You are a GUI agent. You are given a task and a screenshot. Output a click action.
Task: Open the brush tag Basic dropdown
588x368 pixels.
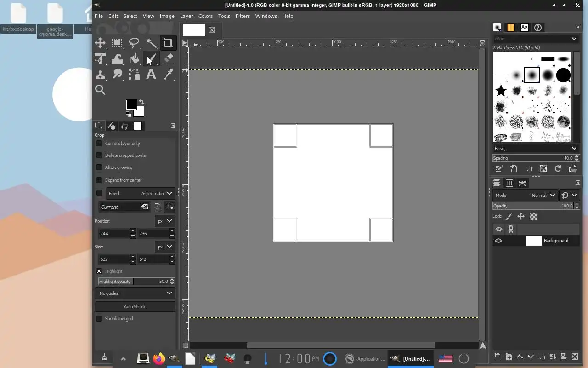coord(536,148)
